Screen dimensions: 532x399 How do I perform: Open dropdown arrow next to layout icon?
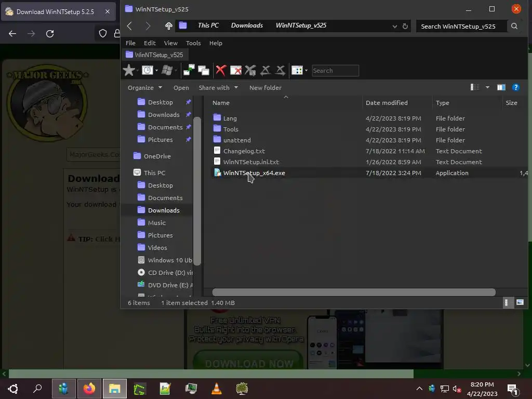[x=306, y=71]
